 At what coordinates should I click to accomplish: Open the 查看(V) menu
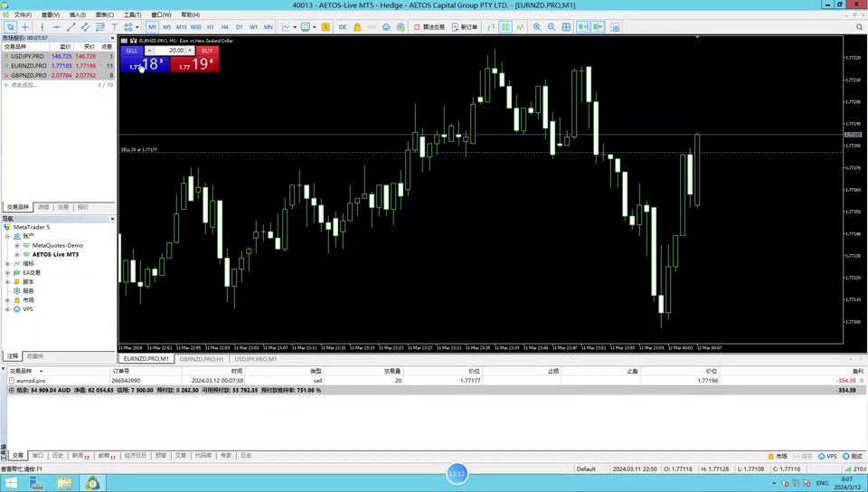click(51, 15)
